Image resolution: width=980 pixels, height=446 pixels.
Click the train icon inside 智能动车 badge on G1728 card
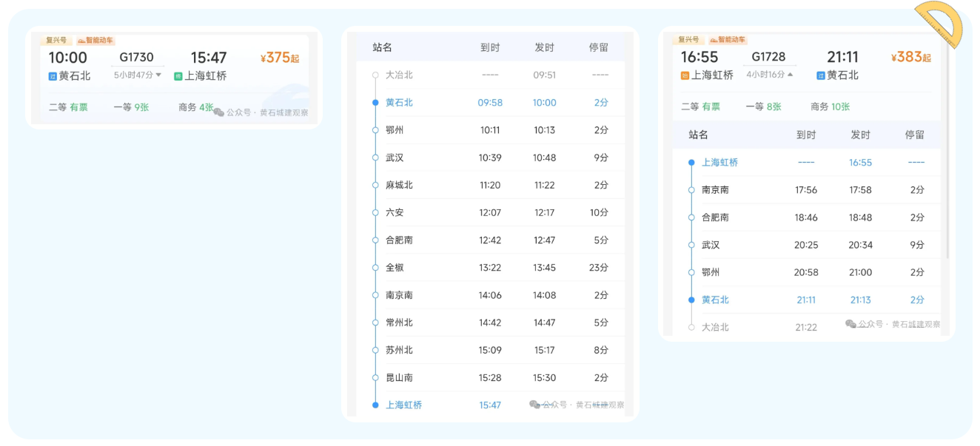pos(713,39)
